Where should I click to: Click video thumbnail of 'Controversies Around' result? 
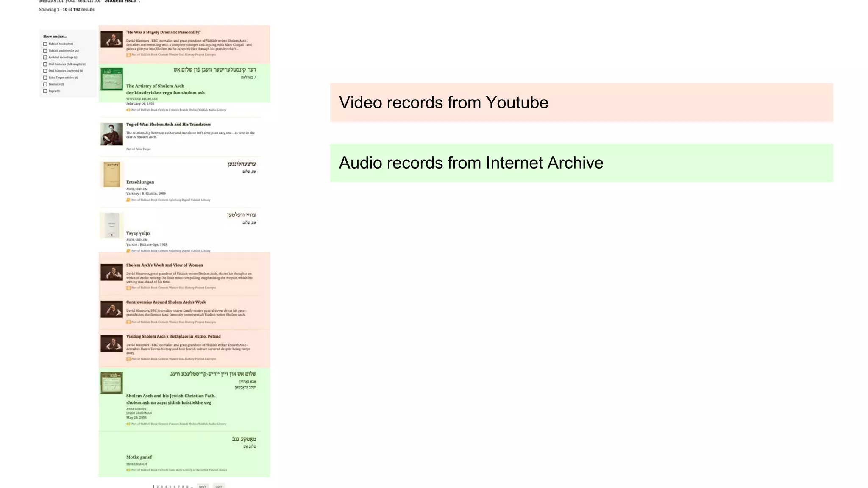tap(111, 309)
